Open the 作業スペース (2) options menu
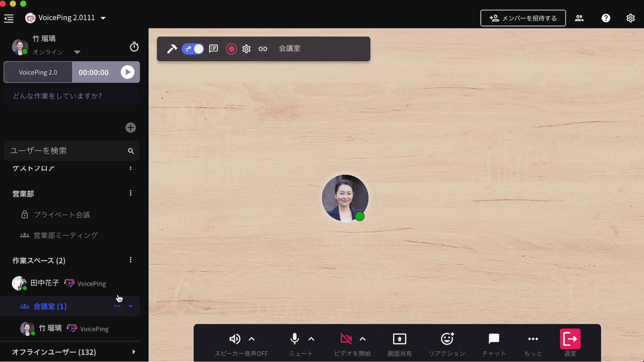This screenshot has width=644, height=362. point(131,260)
